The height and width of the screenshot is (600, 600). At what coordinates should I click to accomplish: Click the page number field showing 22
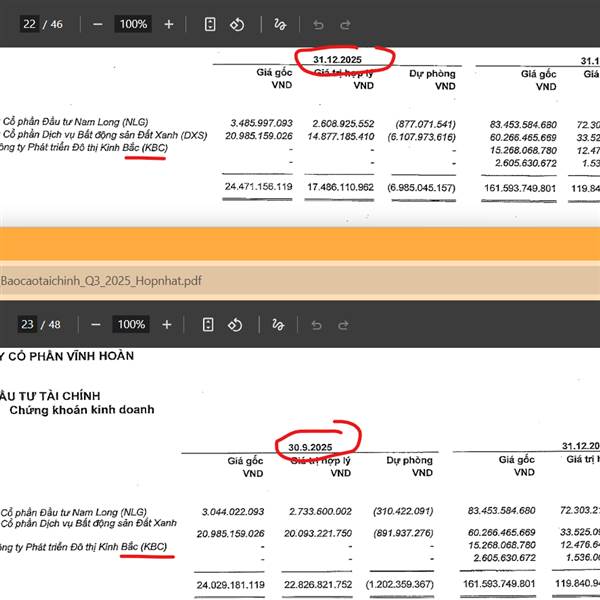tap(27, 24)
